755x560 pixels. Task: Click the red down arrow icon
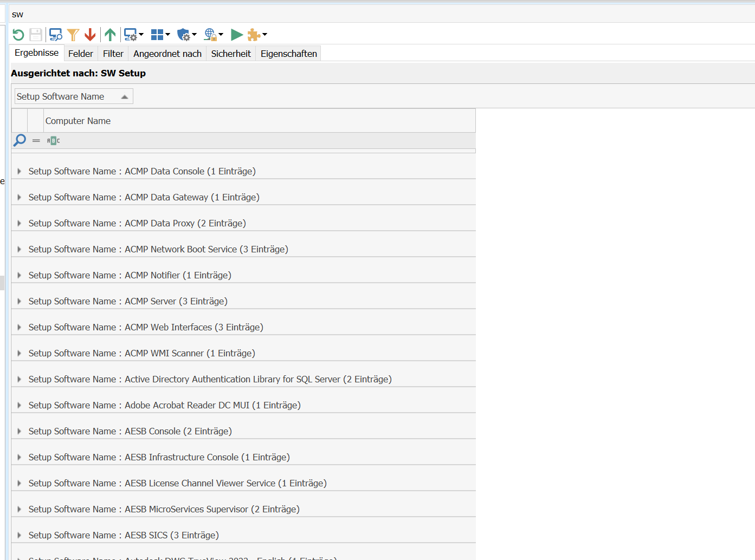(90, 35)
